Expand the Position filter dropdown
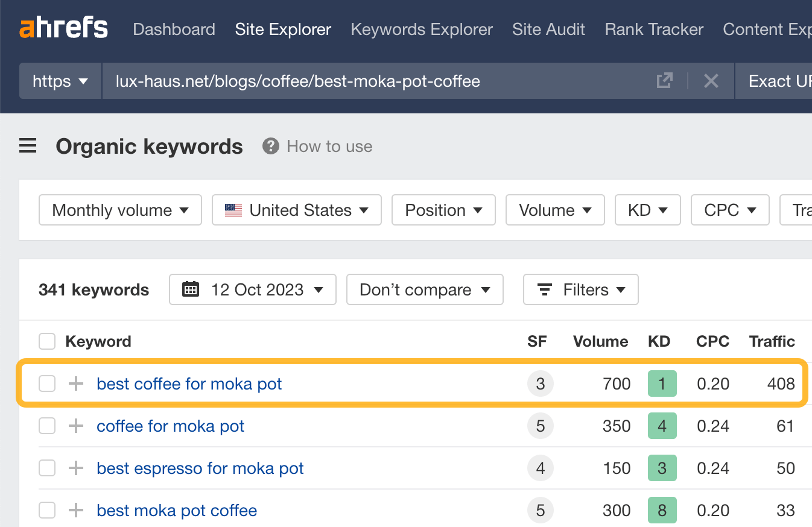This screenshot has width=812, height=527. click(x=443, y=210)
